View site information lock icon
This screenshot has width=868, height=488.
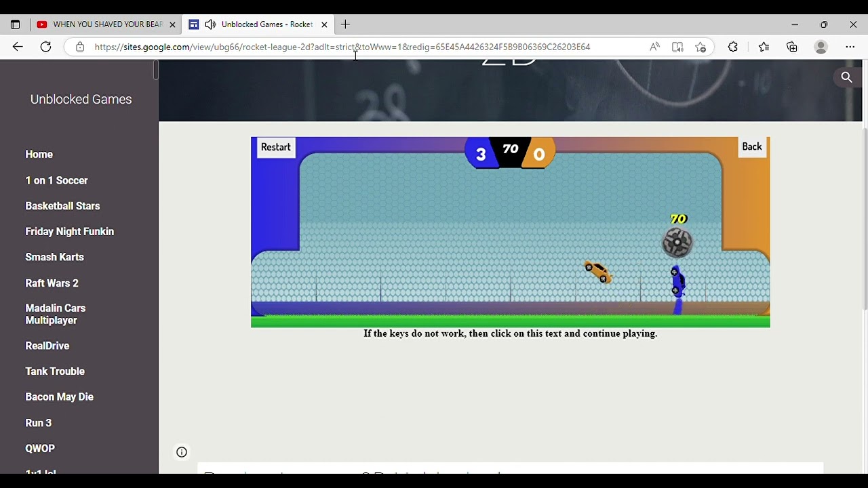(80, 47)
